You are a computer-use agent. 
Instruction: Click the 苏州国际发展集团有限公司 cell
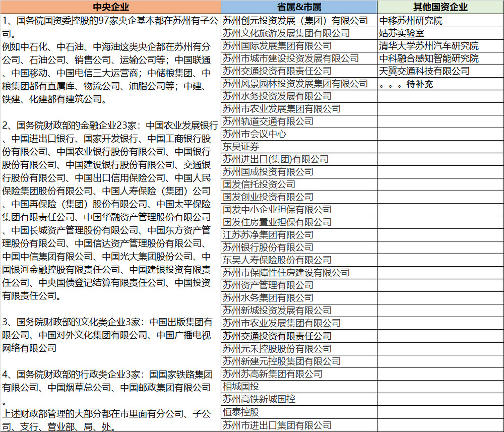click(299, 46)
